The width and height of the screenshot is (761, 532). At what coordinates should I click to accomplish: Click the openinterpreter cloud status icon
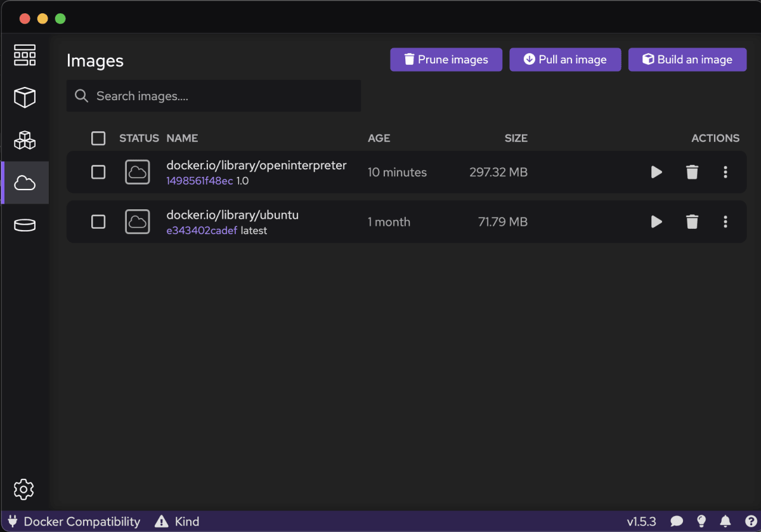coord(138,172)
